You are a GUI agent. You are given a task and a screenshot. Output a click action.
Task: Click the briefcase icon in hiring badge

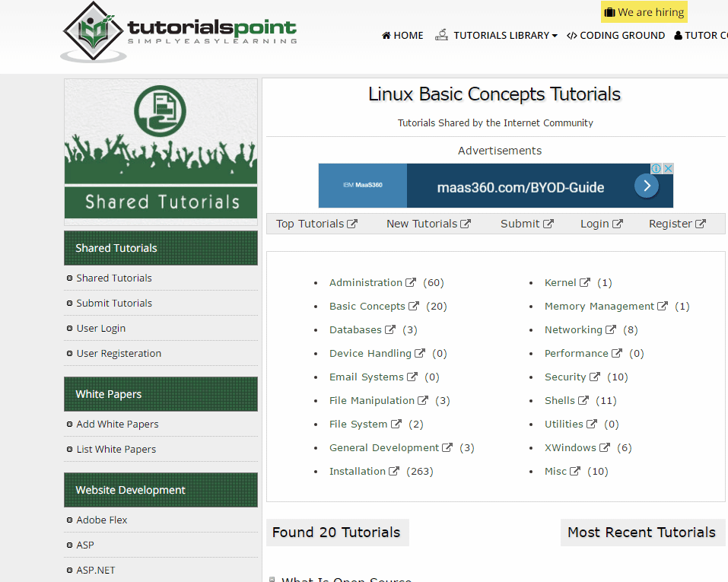pyautogui.click(x=609, y=12)
